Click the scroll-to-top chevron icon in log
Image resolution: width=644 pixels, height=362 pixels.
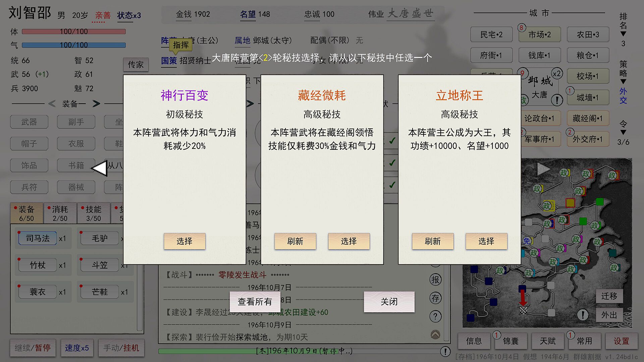[435, 334]
